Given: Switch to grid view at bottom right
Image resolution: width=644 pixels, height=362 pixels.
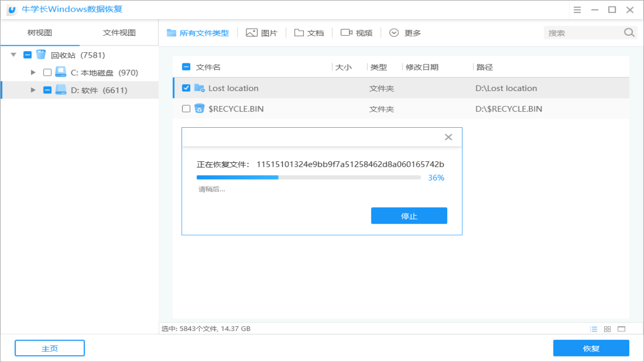Looking at the screenshot, I should coord(607,328).
